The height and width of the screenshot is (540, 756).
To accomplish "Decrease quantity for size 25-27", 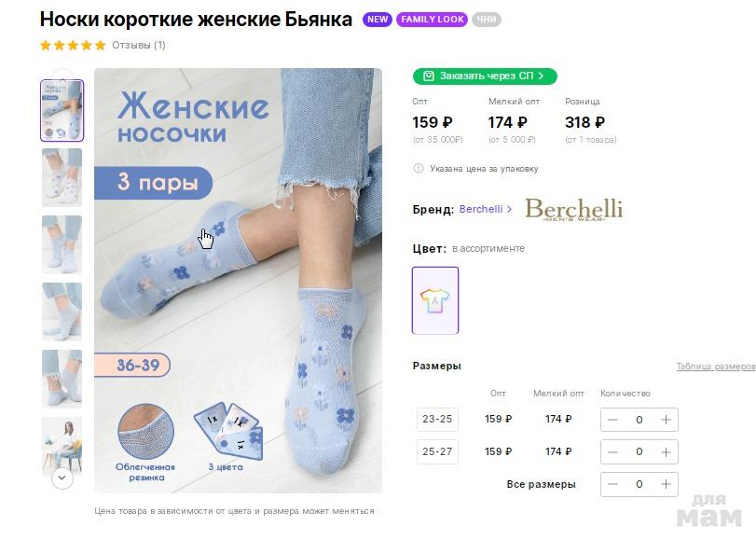I will click(x=612, y=452).
